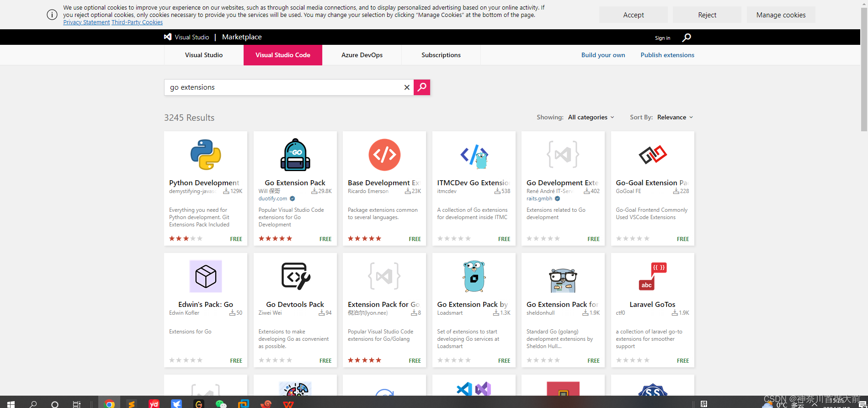Open sheldonhull Go Extension Pack gopher-with-glasses icon
Image resolution: width=868 pixels, height=408 pixels.
(x=563, y=280)
